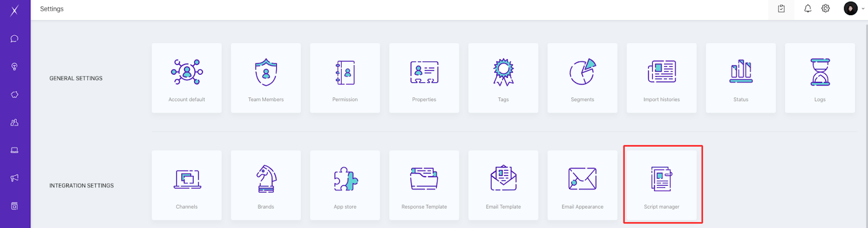The image size is (868, 228).
Task: Click the bot sidebar icon below lightbulb
Action: pyautogui.click(x=15, y=94)
